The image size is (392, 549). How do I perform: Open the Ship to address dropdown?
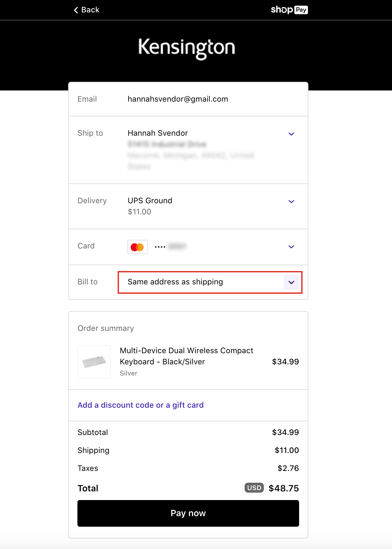[x=291, y=134]
